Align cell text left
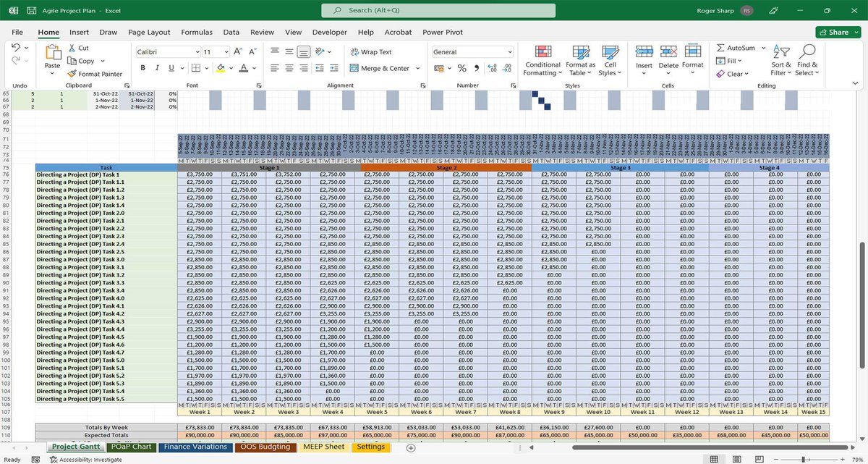This screenshot has width=868, height=464. [x=275, y=68]
